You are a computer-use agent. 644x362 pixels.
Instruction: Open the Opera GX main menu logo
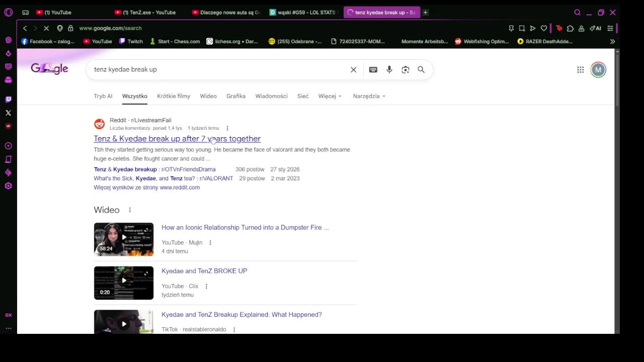[8, 12]
